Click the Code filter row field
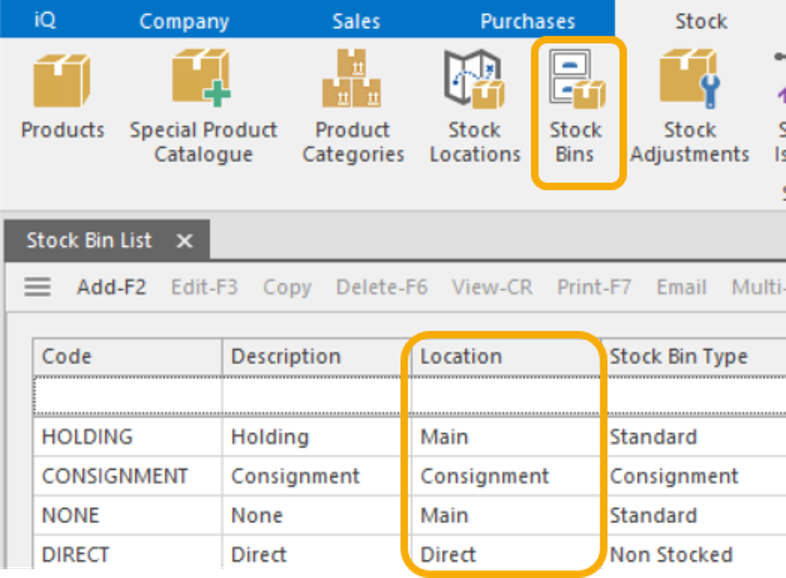Image resolution: width=786 pixels, height=578 pixels. (128, 396)
